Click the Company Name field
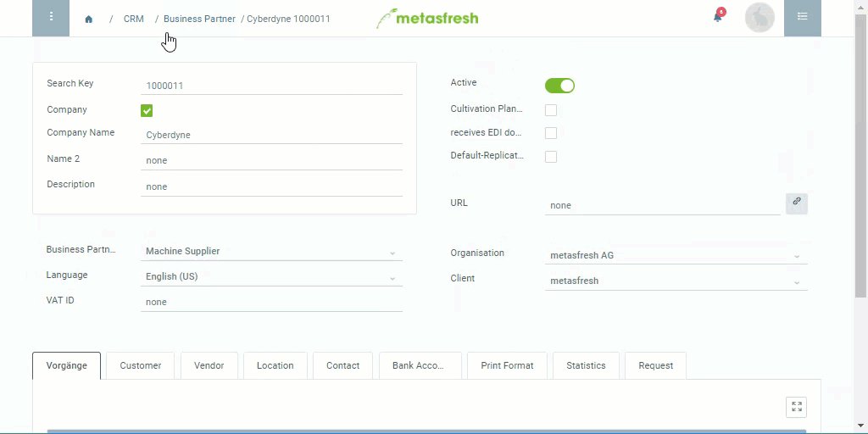 pyautogui.click(x=271, y=135)
